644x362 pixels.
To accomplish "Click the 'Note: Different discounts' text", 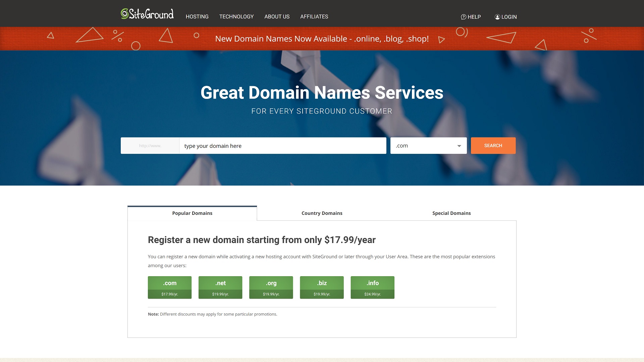I will click(x=212, y=314).
